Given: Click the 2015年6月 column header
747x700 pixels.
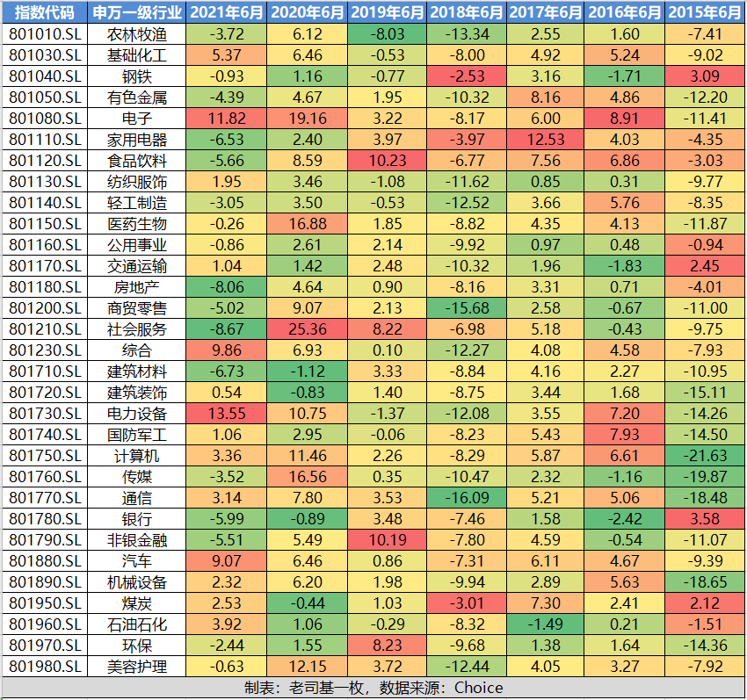Looking at the screenshot, I should click(705, 12).
